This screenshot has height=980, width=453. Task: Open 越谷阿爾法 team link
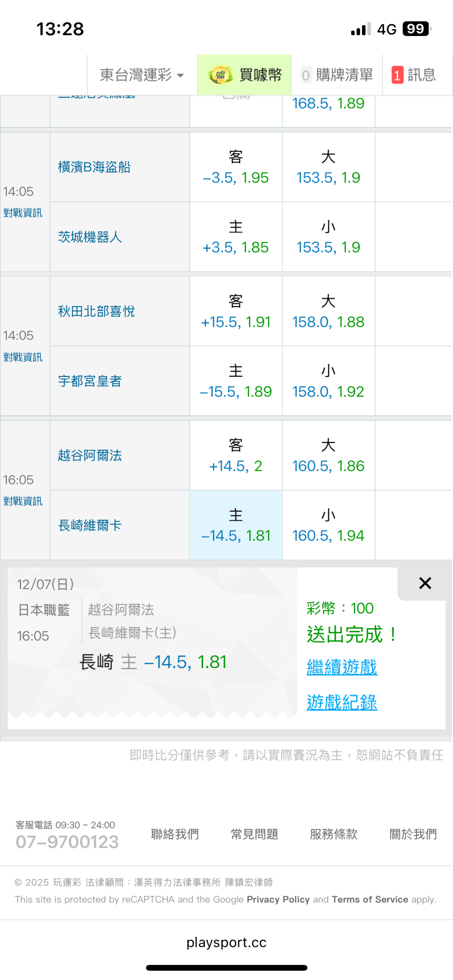[x=90, y=455]
